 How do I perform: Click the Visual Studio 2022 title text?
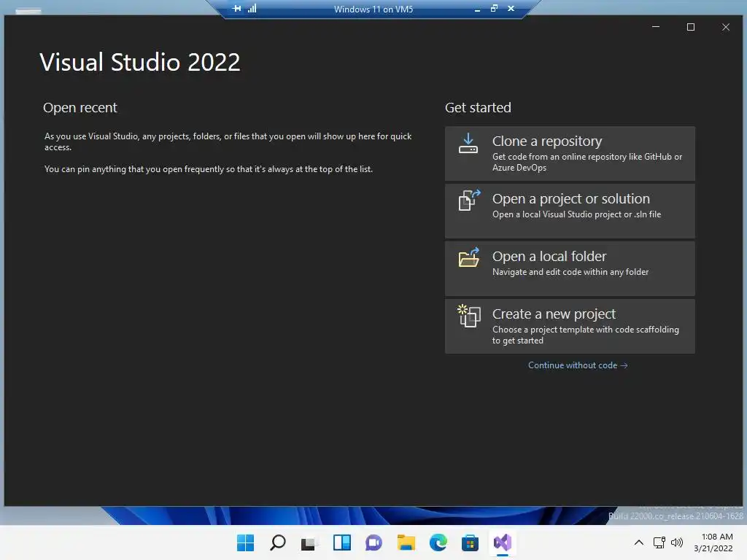140,63
